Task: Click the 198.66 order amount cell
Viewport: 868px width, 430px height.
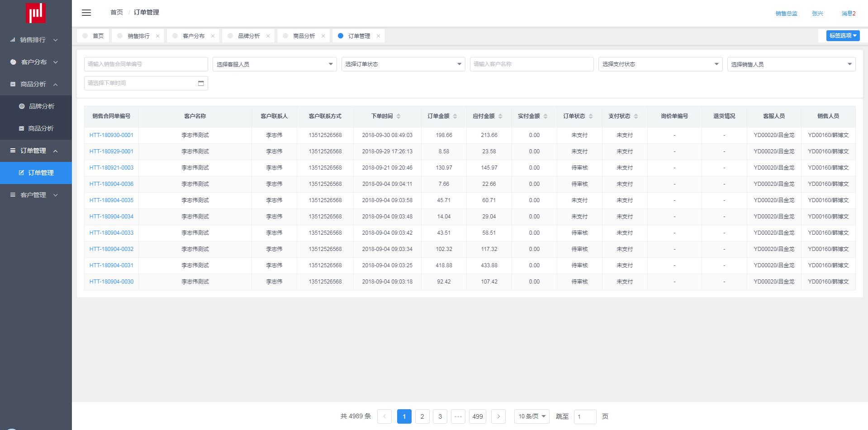Action: pos(444,135)
